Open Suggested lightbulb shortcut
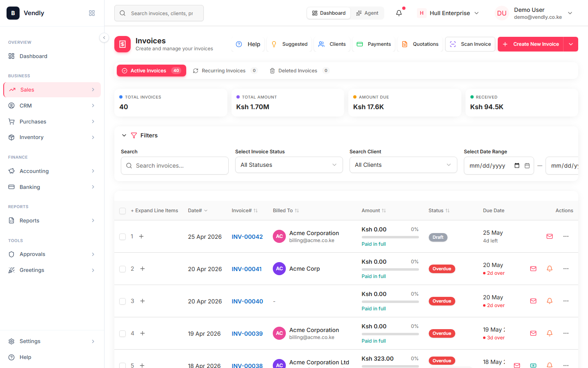Screen dimensions: 588x368 click(x=290, y=44)
